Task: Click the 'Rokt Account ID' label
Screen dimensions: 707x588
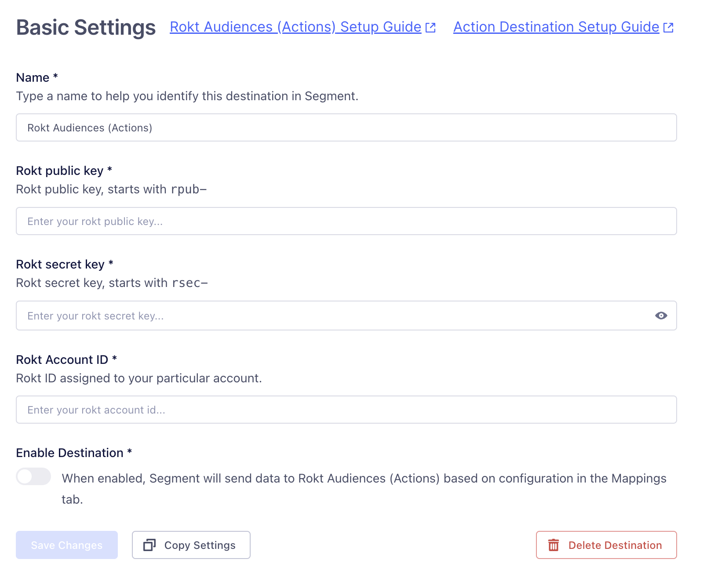Action: [x=66, y=359]
